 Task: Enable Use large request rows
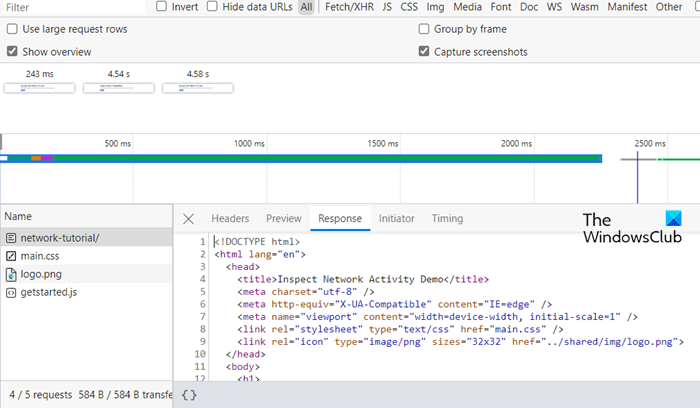click(x=12, y=29)
